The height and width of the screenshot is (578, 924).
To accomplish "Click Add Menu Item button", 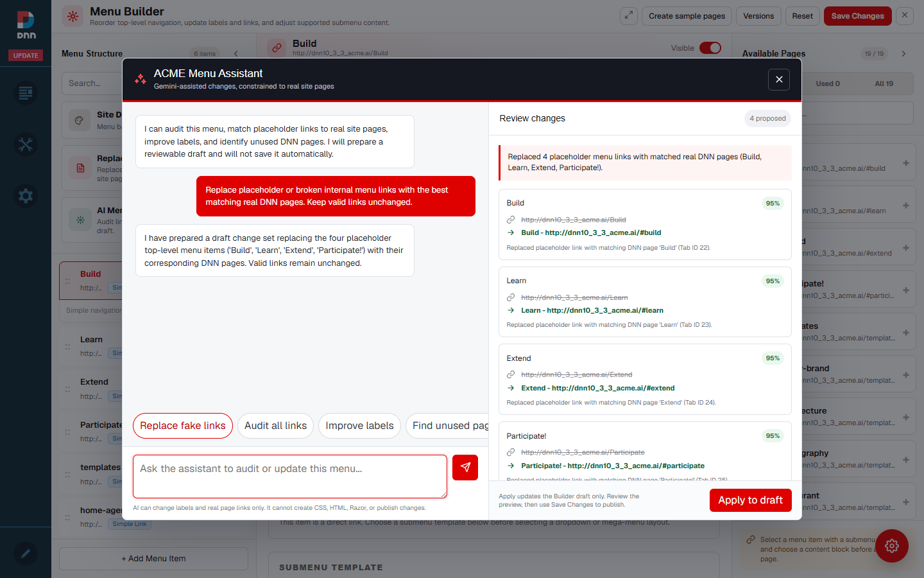I will 153,559.
